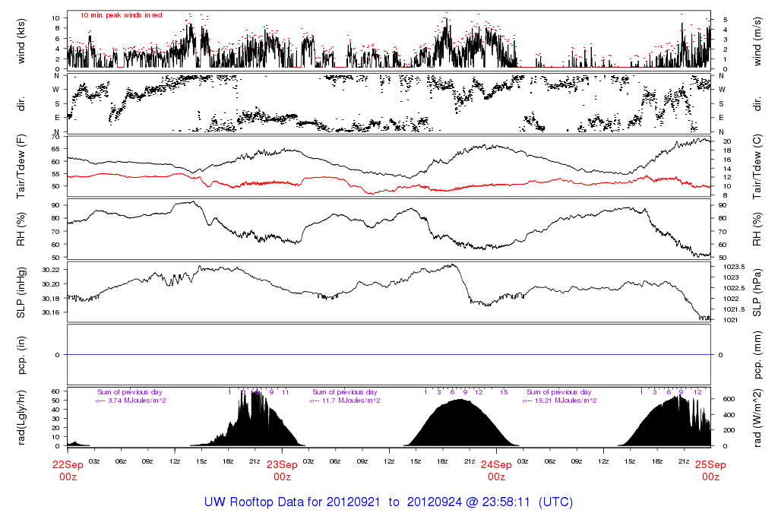Screen dimensions: 778x532
Task: Click the "SLP (inHg)" axis label
Action: pyautogui.click(x=23, y=292)
